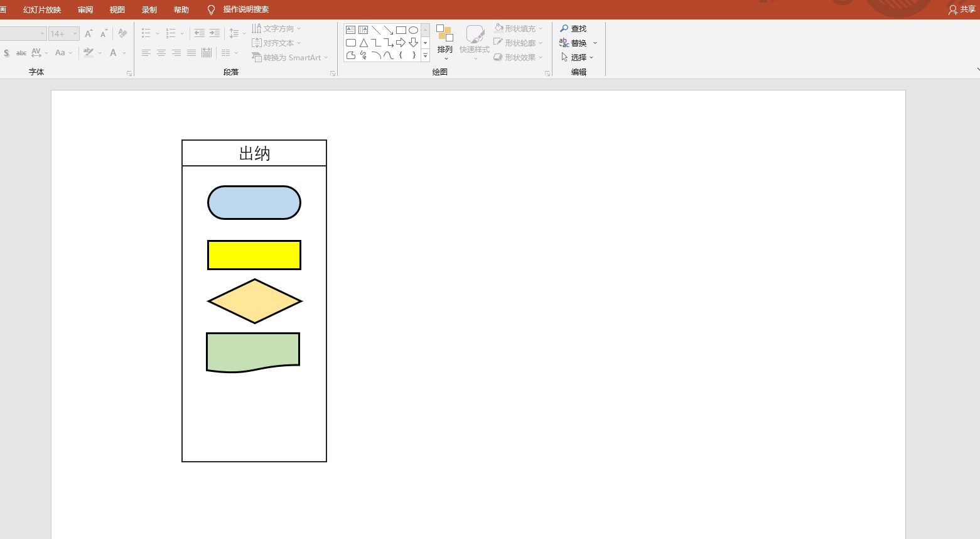
Task: Toggle text shadow formatting
Action: pyautogui.click(x=6, y=53)
